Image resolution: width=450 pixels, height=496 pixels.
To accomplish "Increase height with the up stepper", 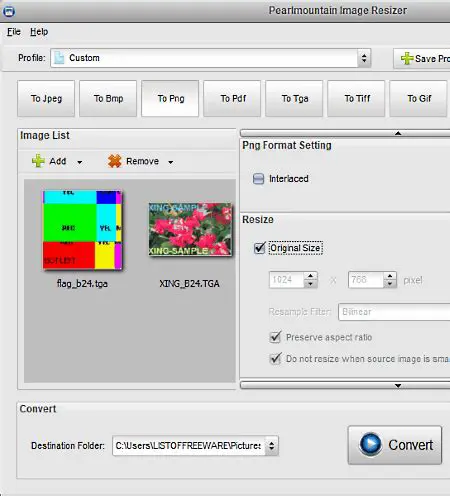I will tap(390, 276).
